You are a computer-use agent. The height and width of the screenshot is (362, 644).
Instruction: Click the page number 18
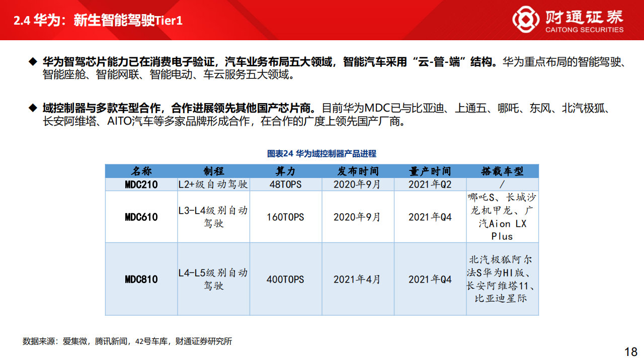click(631, 351)
